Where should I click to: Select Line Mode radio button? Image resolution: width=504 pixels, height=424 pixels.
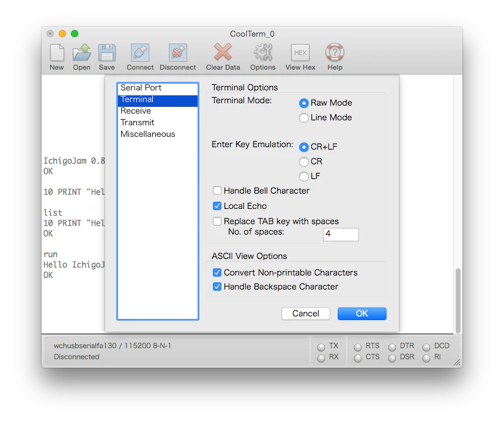pos(304,118)
